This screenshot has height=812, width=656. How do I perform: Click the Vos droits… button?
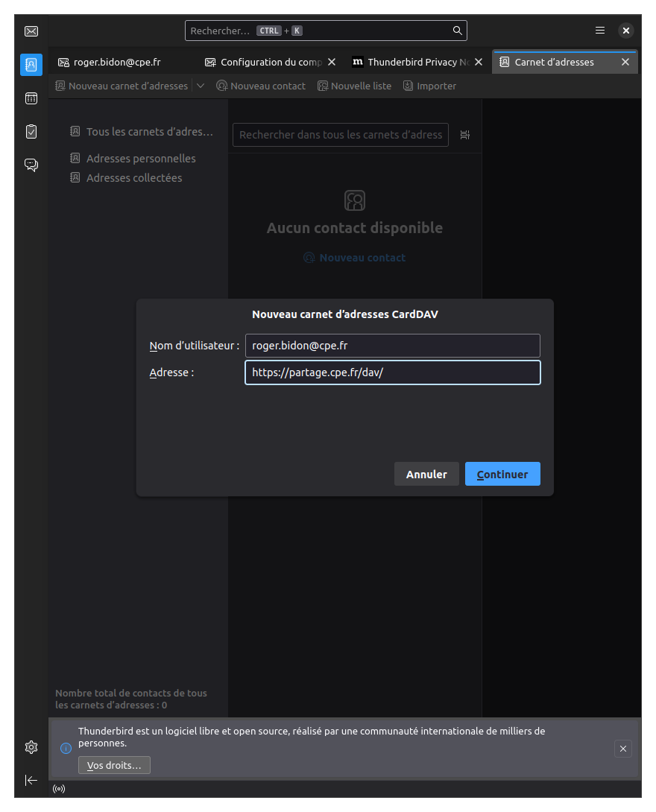114,765
